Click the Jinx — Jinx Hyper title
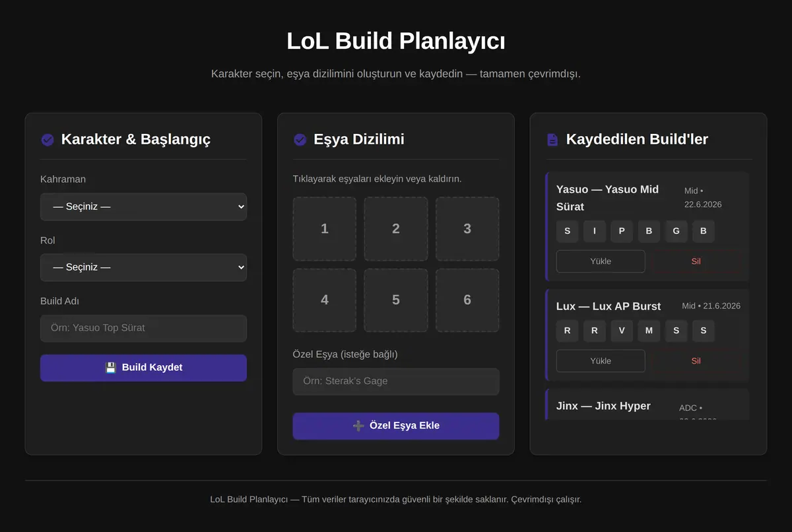 tap(603, 406)
